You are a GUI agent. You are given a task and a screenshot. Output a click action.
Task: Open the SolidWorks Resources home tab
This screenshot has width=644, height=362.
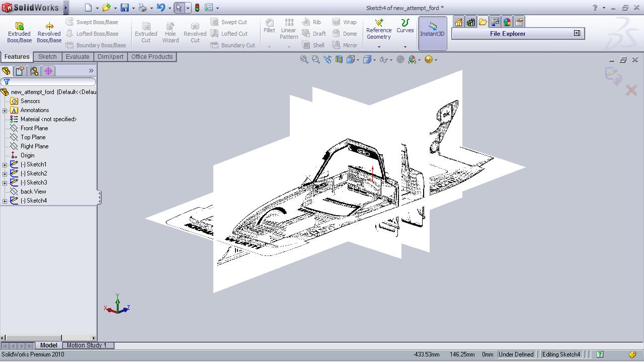pyautogui.click(x=458, y=22)
